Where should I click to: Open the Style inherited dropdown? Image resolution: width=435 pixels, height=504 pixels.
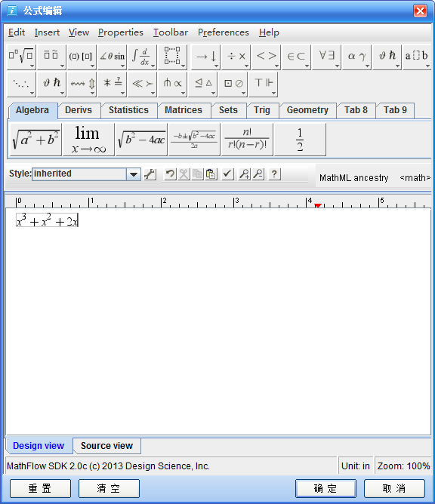(x=134, y=174)
